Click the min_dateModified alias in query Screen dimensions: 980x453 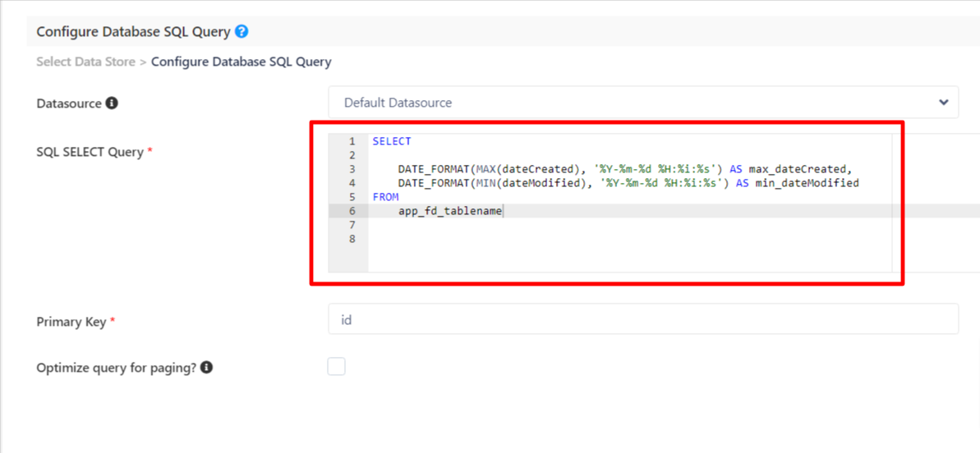tap(807, 184)
